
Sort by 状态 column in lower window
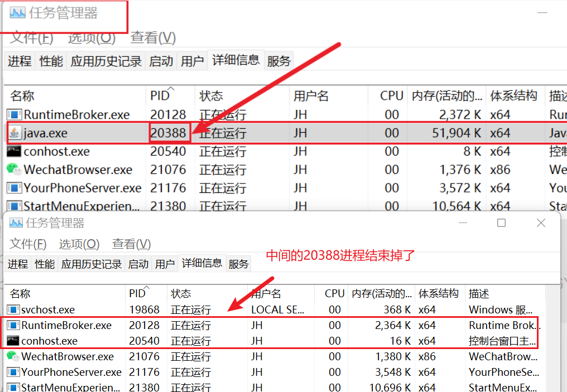(208, 293)
